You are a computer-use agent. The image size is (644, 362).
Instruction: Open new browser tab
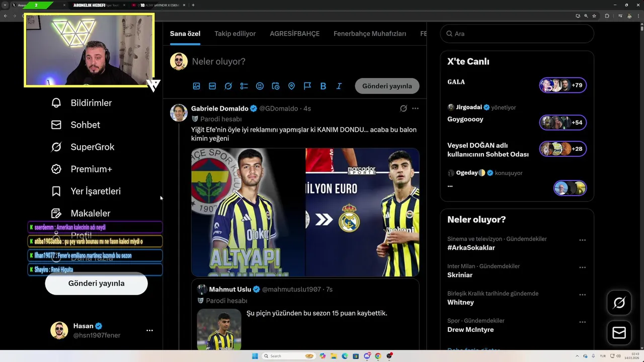coord(193,5)
